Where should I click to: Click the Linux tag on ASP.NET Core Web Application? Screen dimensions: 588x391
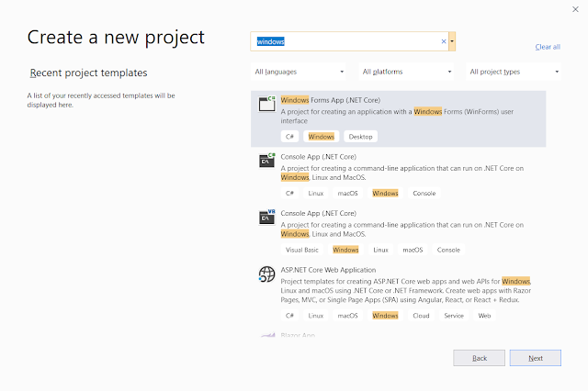pos(316,316)
